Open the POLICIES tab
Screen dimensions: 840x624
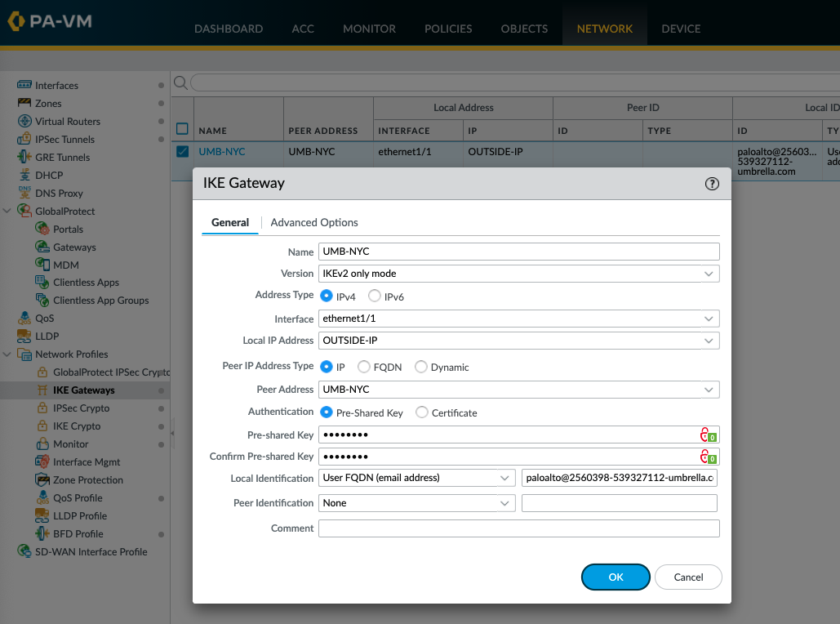click(x=448, y=29)
